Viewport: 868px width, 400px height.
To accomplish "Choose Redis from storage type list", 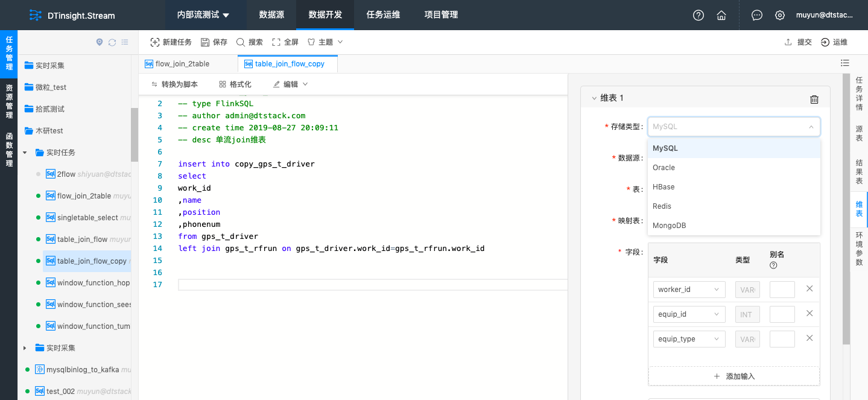I will point(733,206).
